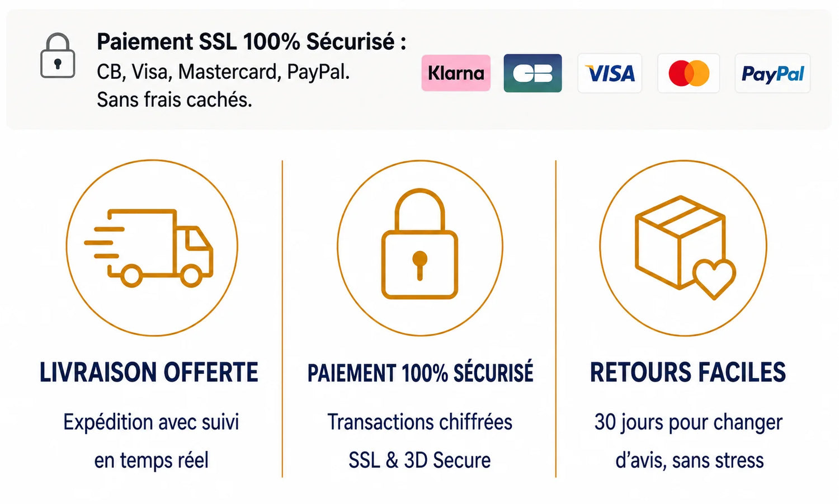Click '30 jours pour changer' text
This screenshot has width=839, height=504.
click(689, 423)
